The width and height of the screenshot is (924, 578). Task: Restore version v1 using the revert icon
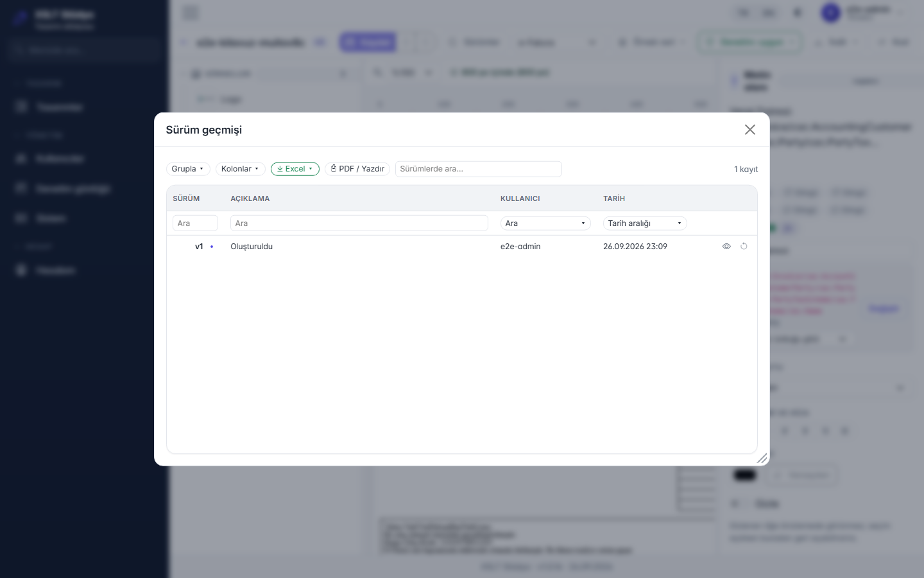click(x=744, y=247)
